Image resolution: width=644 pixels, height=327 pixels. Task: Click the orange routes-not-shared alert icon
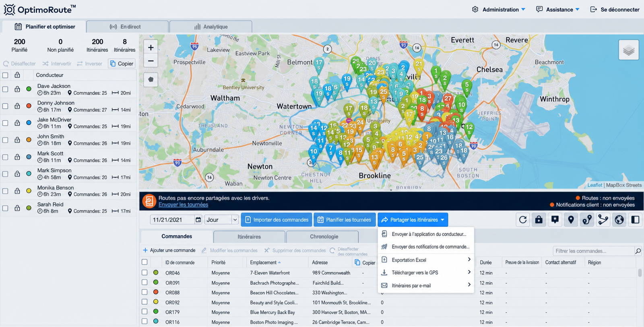tap(149, 201)
